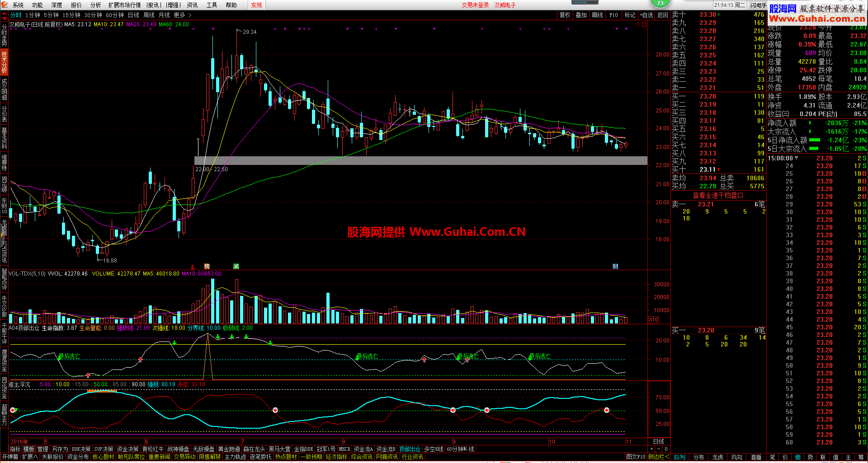The width and height of the screenshot is (868, 463).
Task: Click the small diamond icon at the chart's top-right
Action: (638, 24)
